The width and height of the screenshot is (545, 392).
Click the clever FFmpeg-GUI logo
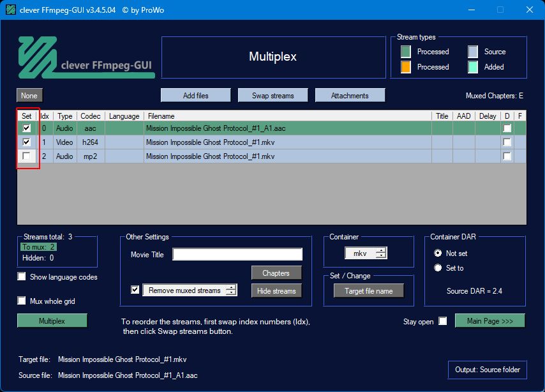(86, 57)
